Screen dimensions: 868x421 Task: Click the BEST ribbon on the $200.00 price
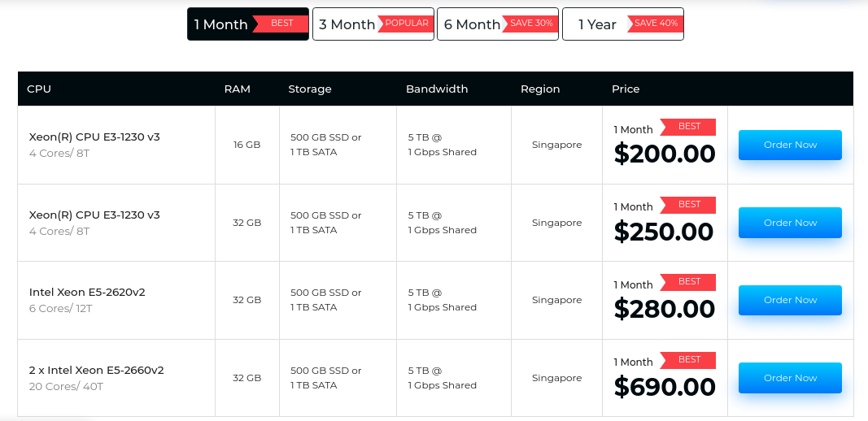(689, 127)
